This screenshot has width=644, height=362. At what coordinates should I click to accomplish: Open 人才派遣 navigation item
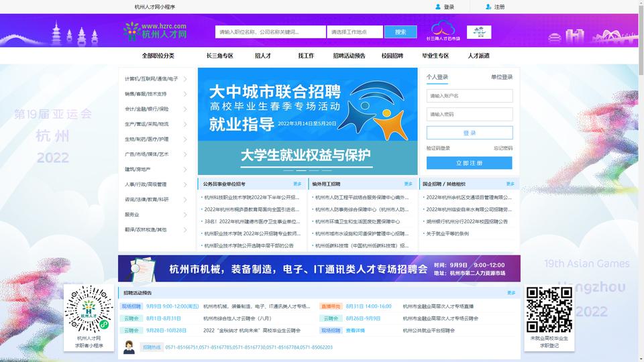tap(478, 56)
